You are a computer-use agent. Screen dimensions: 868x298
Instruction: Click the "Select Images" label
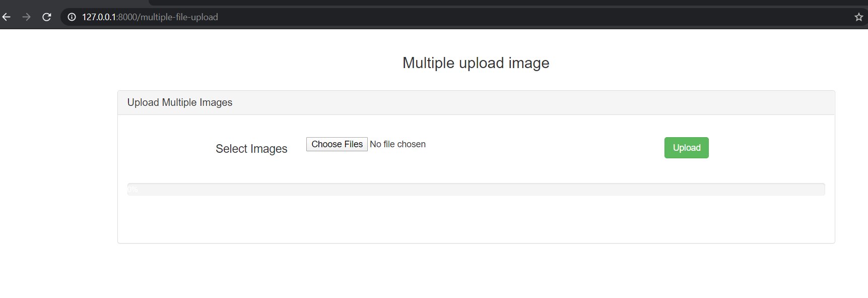coord(251,149)
